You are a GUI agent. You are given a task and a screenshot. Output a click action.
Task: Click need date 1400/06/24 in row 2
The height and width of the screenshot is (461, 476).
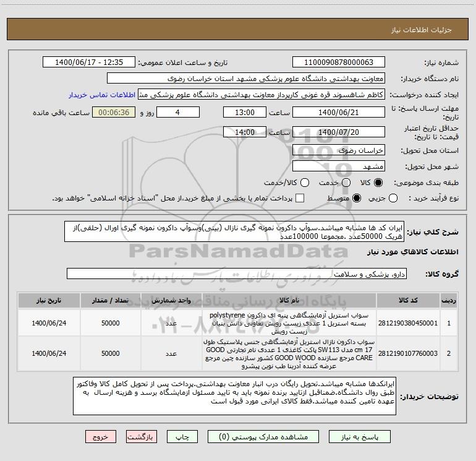pyautogui.click(x=49, y=354)
